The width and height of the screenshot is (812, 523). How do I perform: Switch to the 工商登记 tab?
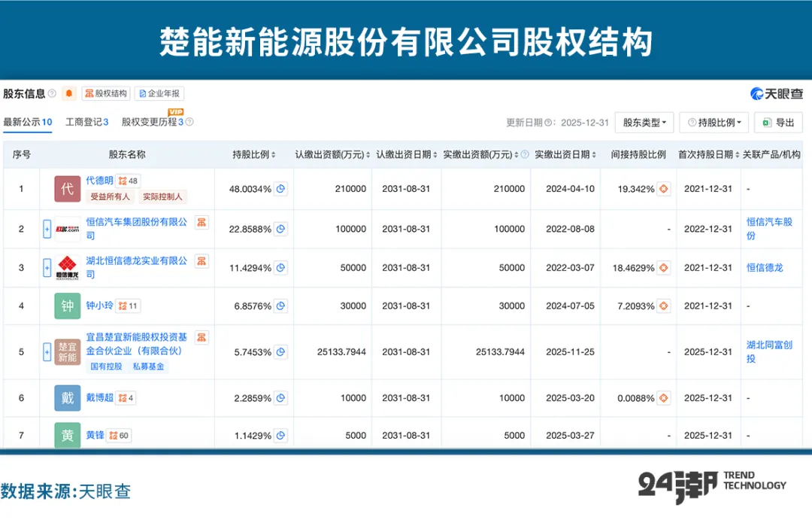click(x=86, y=122)
